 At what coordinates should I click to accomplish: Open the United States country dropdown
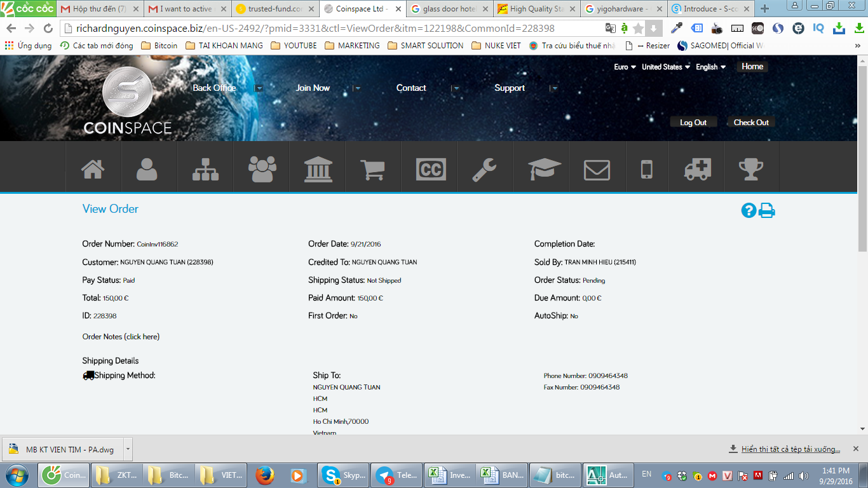pos(666,67)
